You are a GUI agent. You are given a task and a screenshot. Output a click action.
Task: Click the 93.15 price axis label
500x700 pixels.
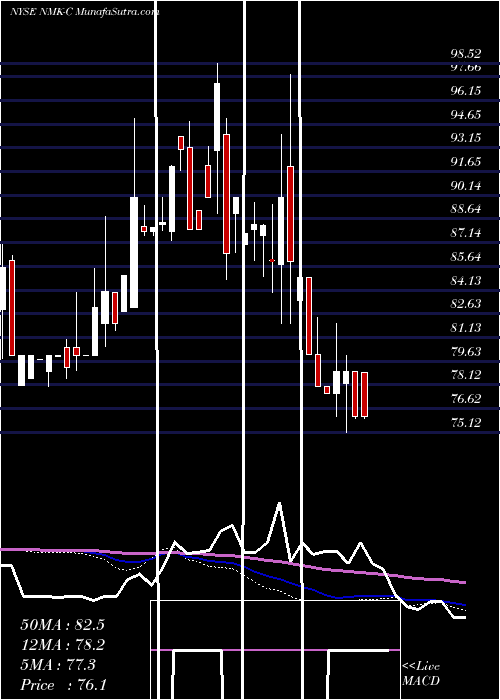click(466, 138)
